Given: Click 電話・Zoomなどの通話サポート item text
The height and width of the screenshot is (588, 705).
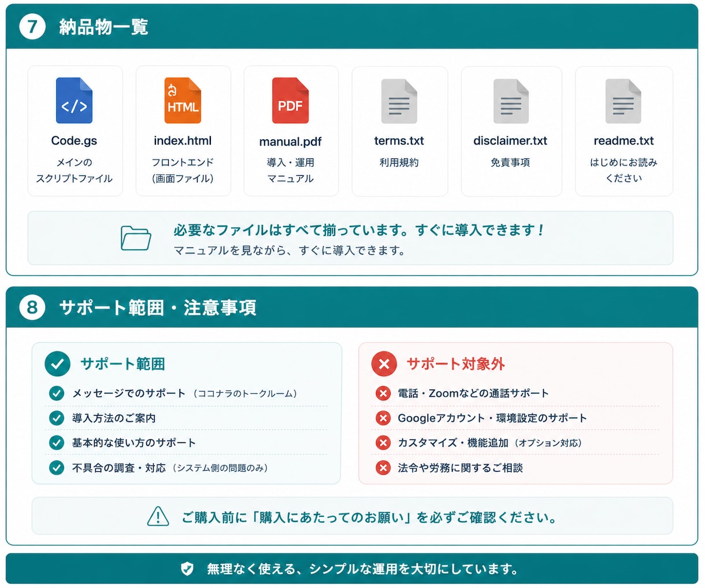Looking at the screenshot, I should point(473,393).
